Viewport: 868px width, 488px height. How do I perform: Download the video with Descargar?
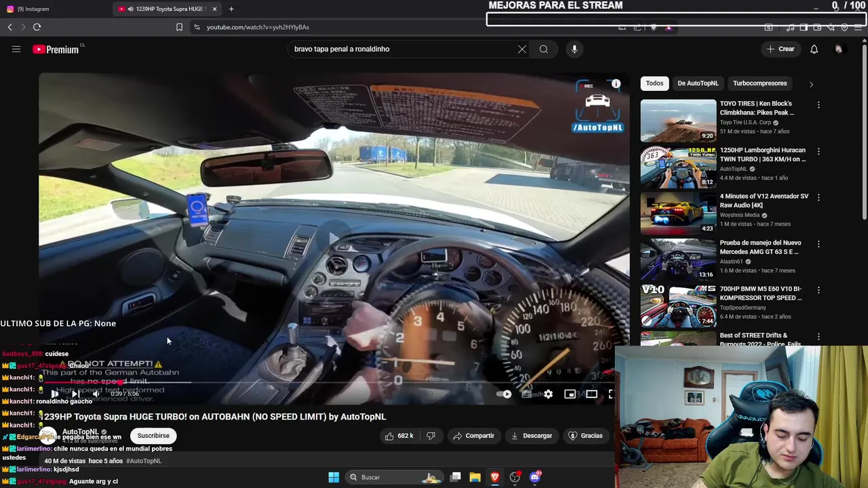coord(532,436)
